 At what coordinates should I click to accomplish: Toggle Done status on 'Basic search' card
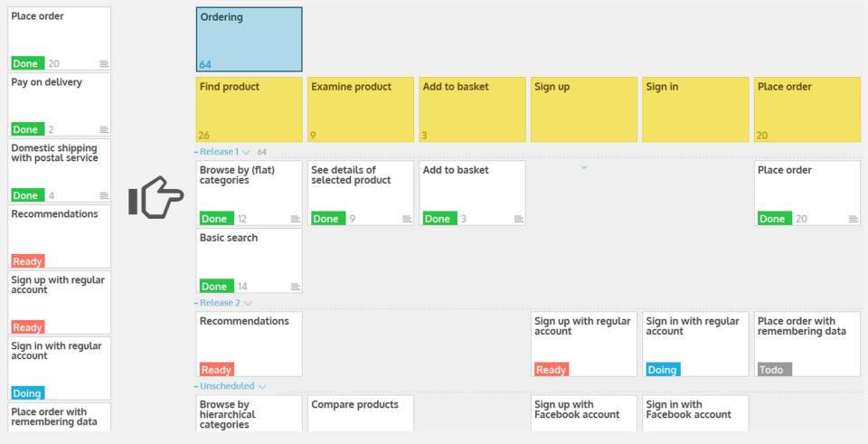[214, 287]
